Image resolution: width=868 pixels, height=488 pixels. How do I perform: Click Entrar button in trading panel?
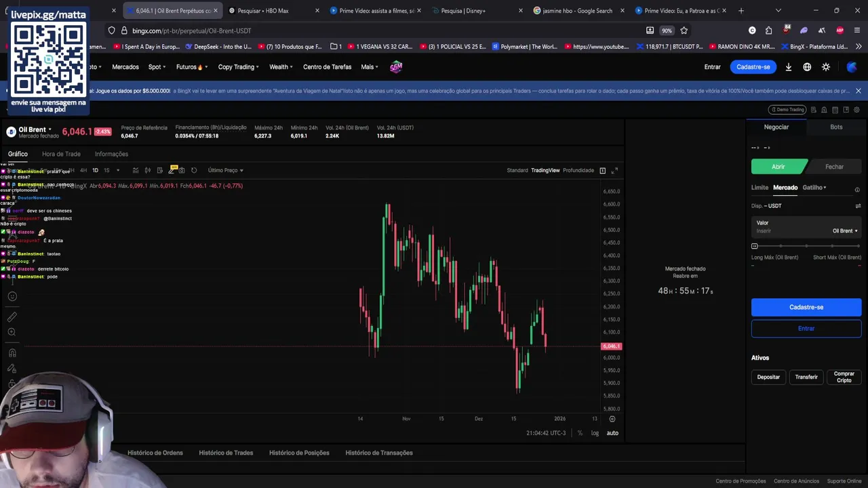806,329
